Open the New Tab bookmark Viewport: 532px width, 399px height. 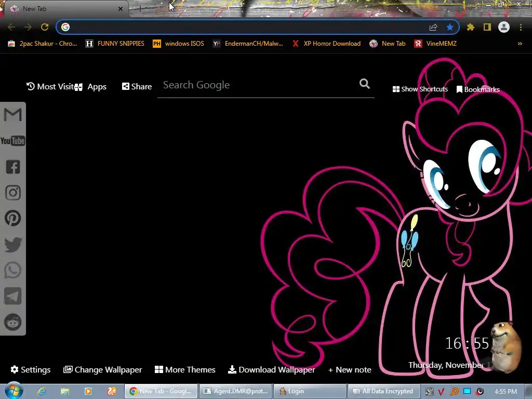[x=388, y=44]
